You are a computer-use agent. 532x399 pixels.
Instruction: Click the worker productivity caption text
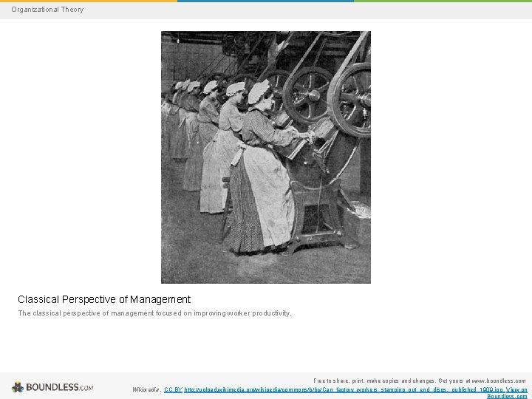(x=154, y=313)
